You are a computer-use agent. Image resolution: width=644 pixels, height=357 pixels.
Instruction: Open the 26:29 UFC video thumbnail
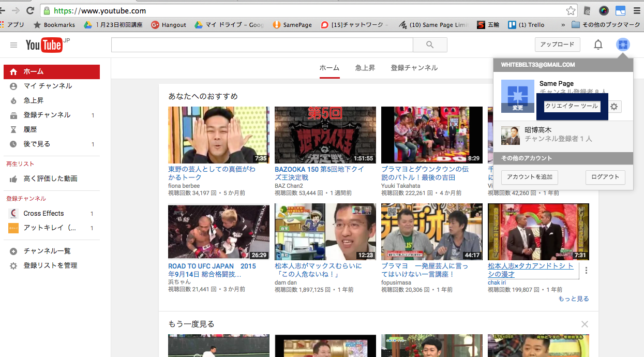[219, 232]
